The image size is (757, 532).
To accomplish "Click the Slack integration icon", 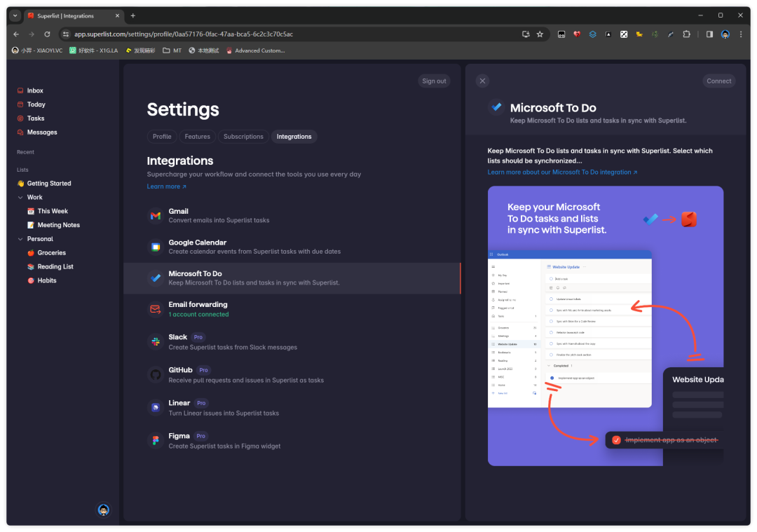I will tap(156, 342).
